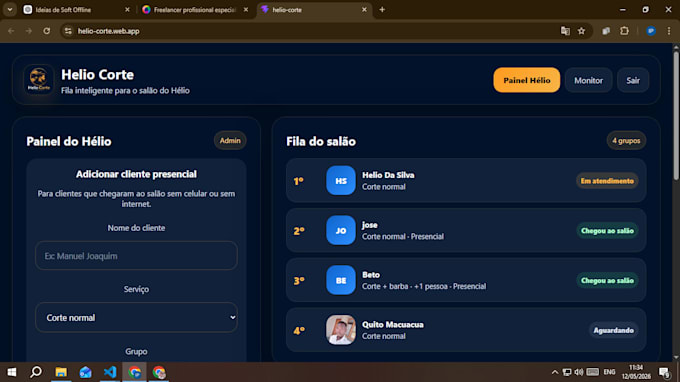Viewport: 680px width, 382px height.
Task: Click the JO avatar for jose
Action: click(x=341, y=230)
